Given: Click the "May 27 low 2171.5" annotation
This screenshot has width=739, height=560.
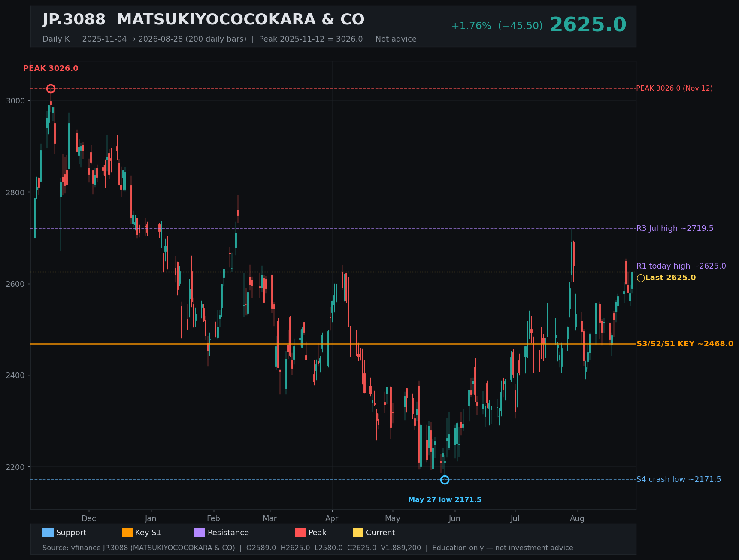Looking at the screenshot, I should coord(445,500).
